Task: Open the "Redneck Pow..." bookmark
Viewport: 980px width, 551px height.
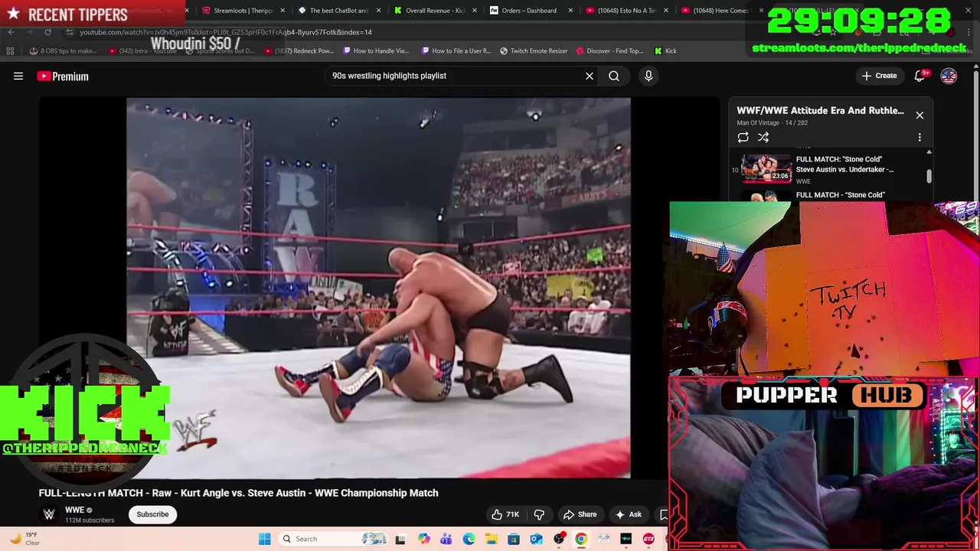Action: (x=299, y=51)
